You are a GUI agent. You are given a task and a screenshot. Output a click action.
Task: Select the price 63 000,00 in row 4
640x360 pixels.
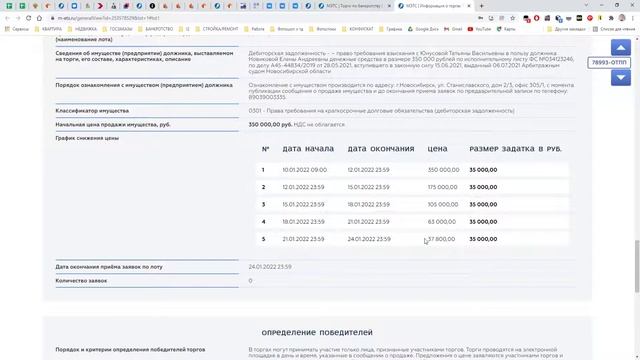pos(442,222)
